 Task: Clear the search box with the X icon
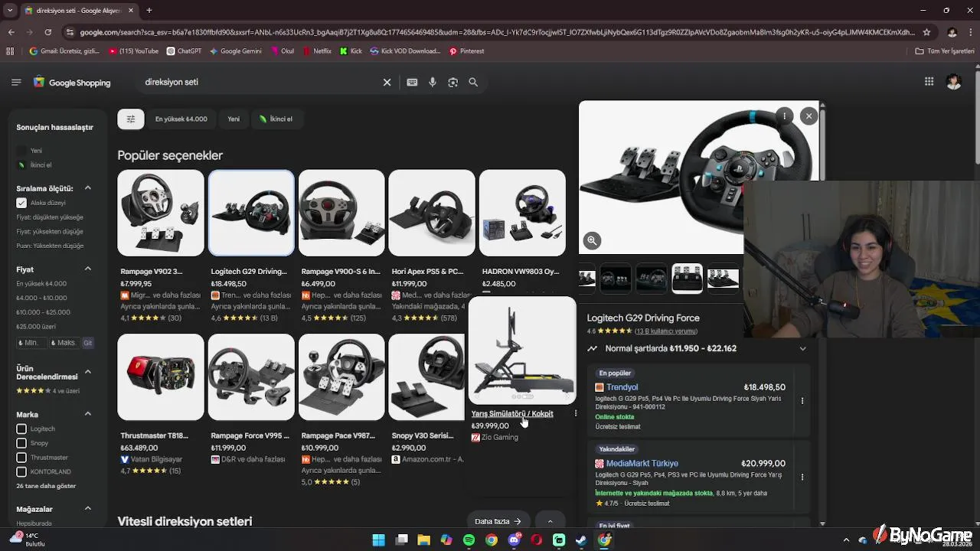point(387,82)
